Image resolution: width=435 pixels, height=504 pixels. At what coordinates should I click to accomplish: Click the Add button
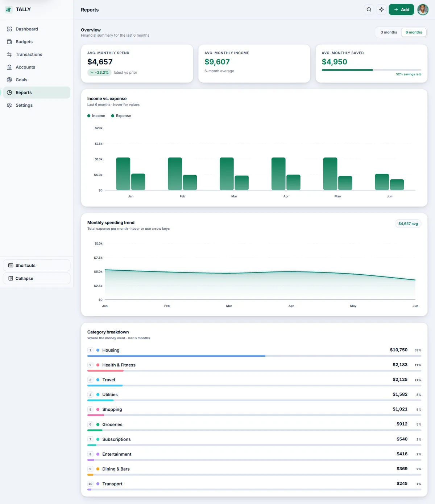401,10
